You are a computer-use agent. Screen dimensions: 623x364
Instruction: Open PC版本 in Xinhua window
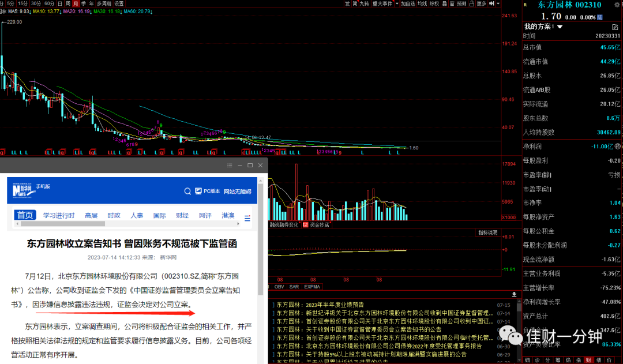point(208,191)
